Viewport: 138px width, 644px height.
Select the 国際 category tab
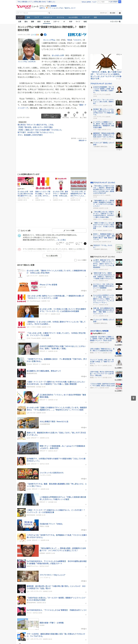[32, 21]
